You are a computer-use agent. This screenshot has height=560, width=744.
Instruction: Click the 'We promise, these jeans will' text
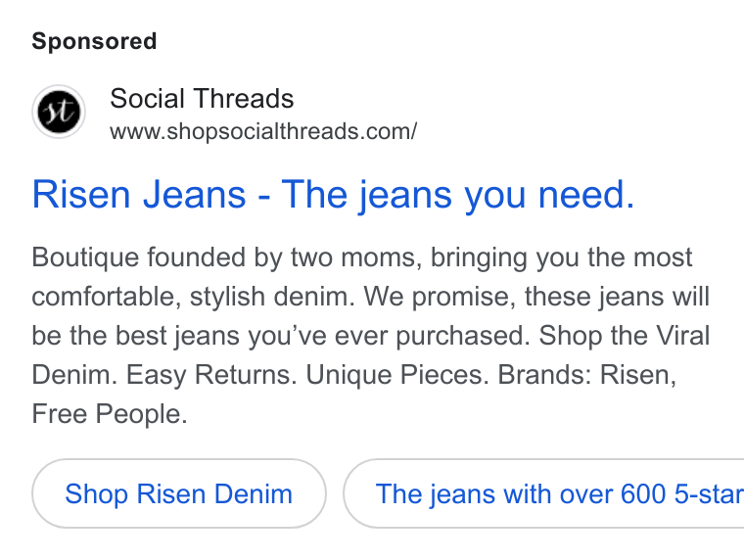[536, 297]
